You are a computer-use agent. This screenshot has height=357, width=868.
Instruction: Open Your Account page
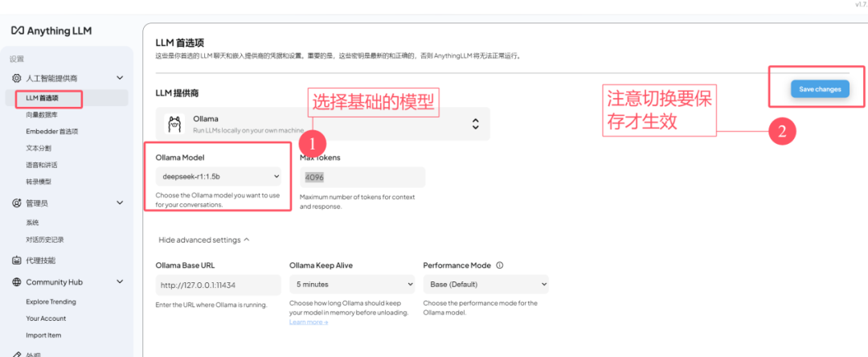46,318
